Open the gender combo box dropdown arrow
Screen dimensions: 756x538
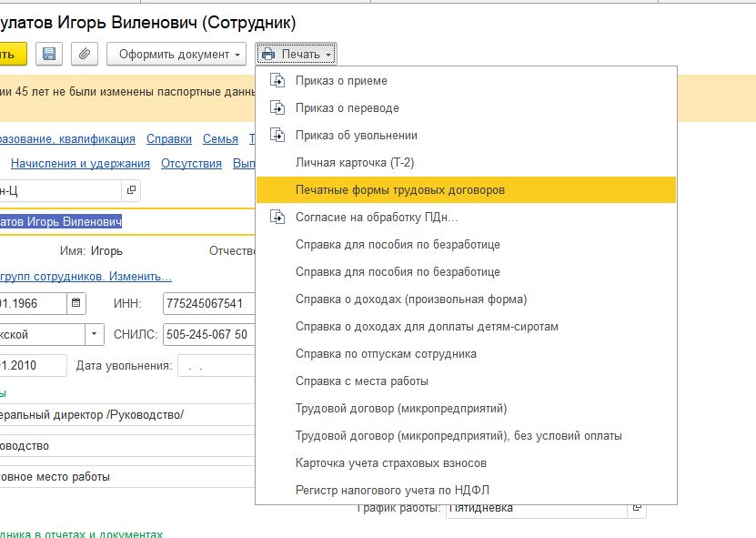click(95, 334)
